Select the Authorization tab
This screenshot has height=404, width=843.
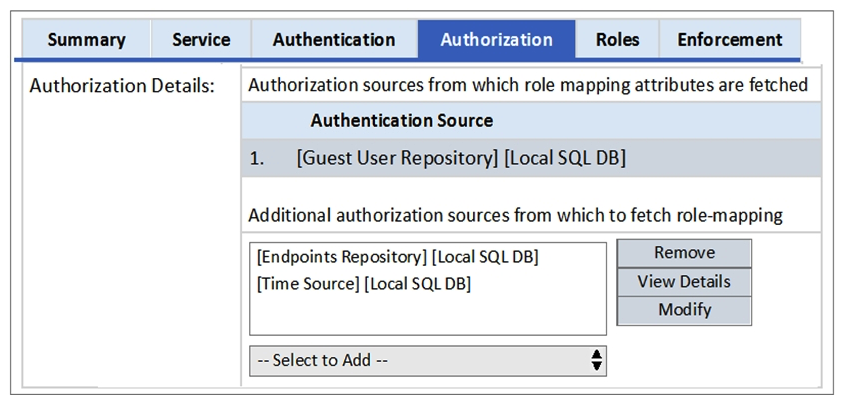point(497,39)
